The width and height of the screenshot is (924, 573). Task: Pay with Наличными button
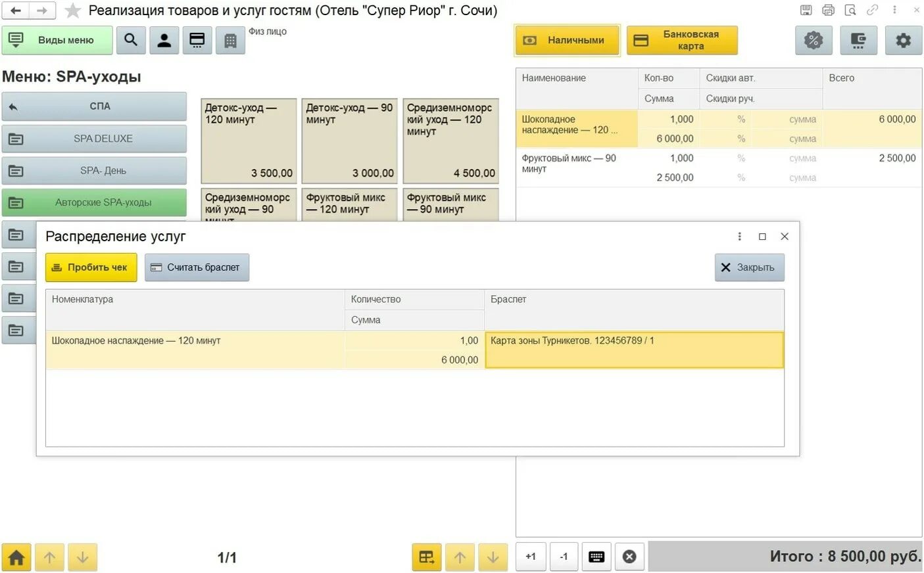(x=567, y=40)
